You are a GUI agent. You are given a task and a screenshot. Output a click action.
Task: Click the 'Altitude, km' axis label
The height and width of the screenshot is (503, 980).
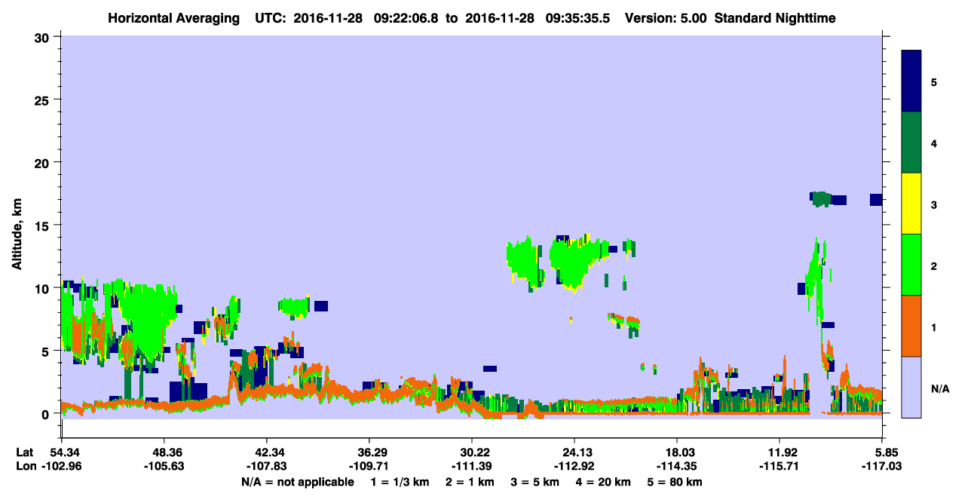tap(17, 235)
